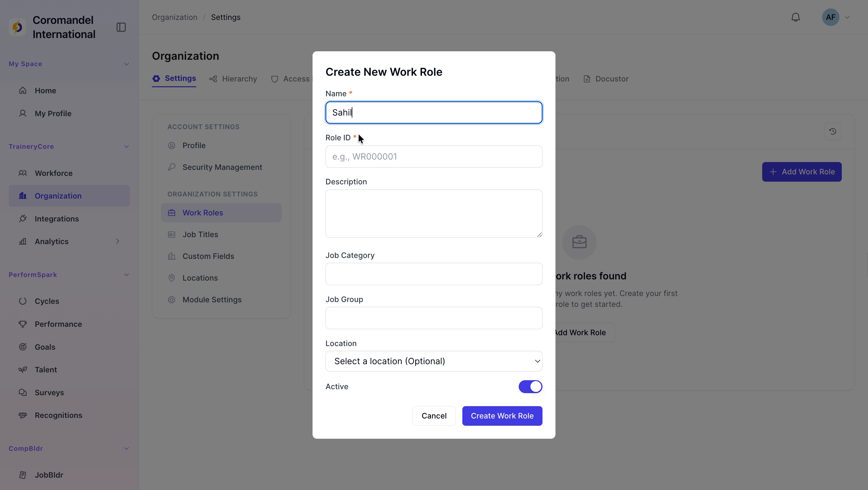Expand the Analytics submenu chevron
This screenshot has height=490, width=868.
tap(117, 241)
